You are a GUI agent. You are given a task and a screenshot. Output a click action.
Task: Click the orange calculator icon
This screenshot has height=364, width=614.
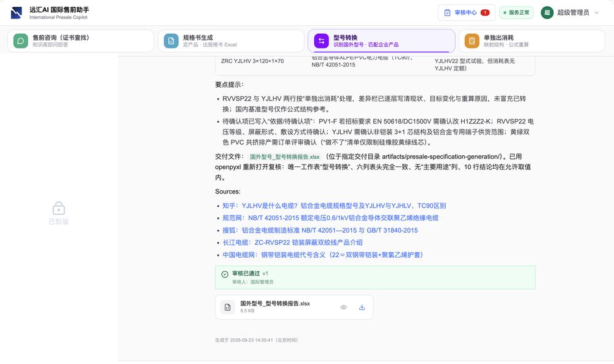point(472,41)
